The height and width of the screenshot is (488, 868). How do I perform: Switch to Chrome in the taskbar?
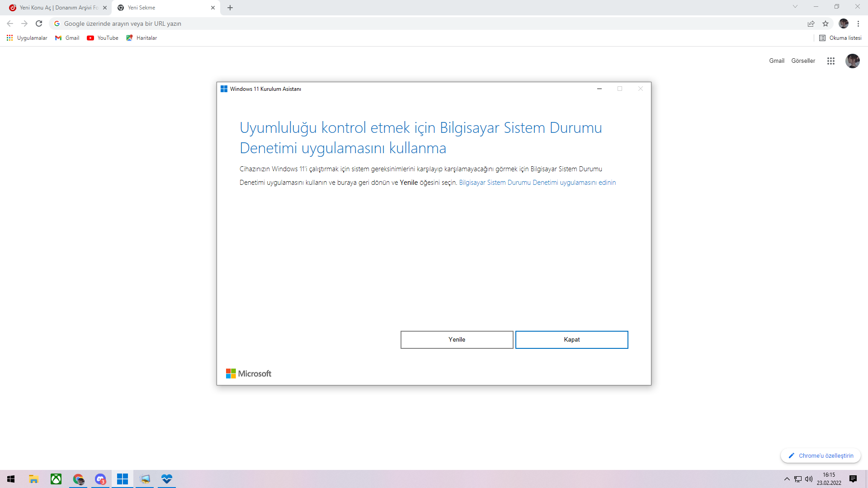point(79,479)
